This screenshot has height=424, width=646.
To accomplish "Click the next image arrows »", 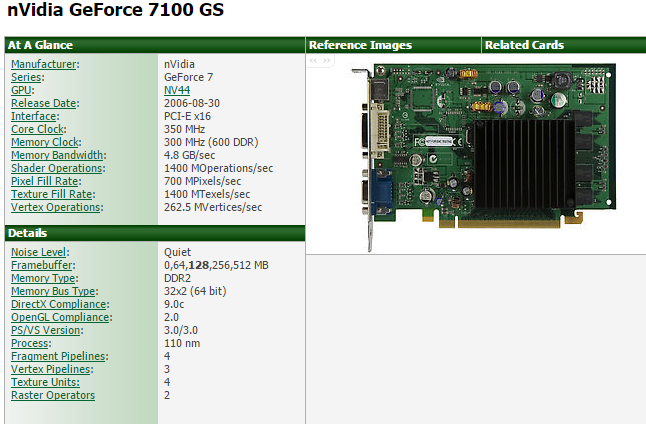I will (327, 61).
